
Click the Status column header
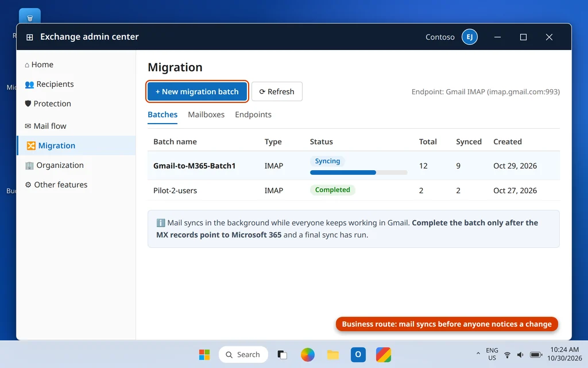tap(322, 142)
